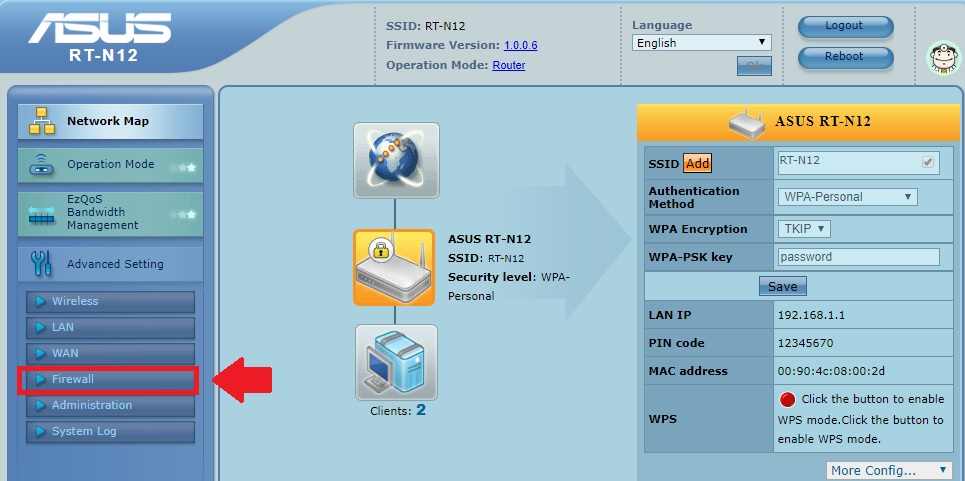The height and width of the screenshot is (481, 965).
Task: Click the Advanced Setting tools icon
Action: coord(42,264)
